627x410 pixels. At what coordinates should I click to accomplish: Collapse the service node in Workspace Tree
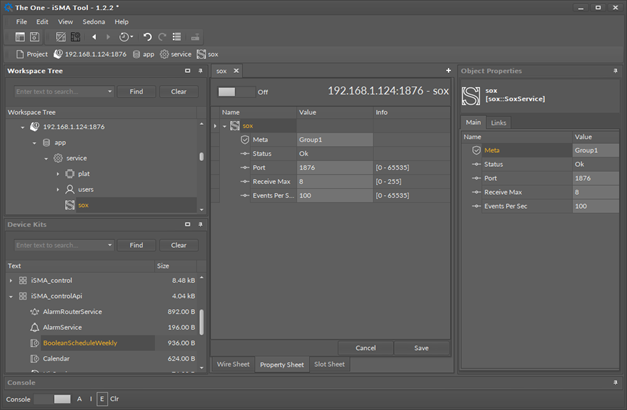pos(45,158)
